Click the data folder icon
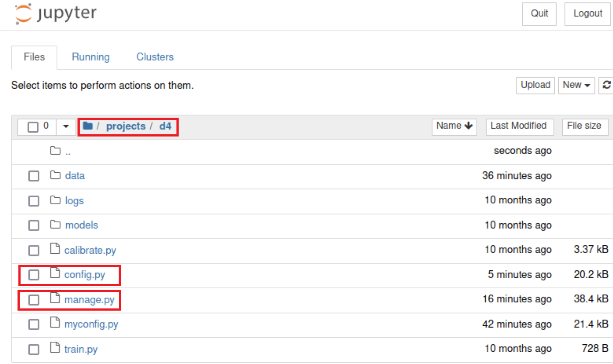This screenshot has height=364, width=613. [55, 175]
